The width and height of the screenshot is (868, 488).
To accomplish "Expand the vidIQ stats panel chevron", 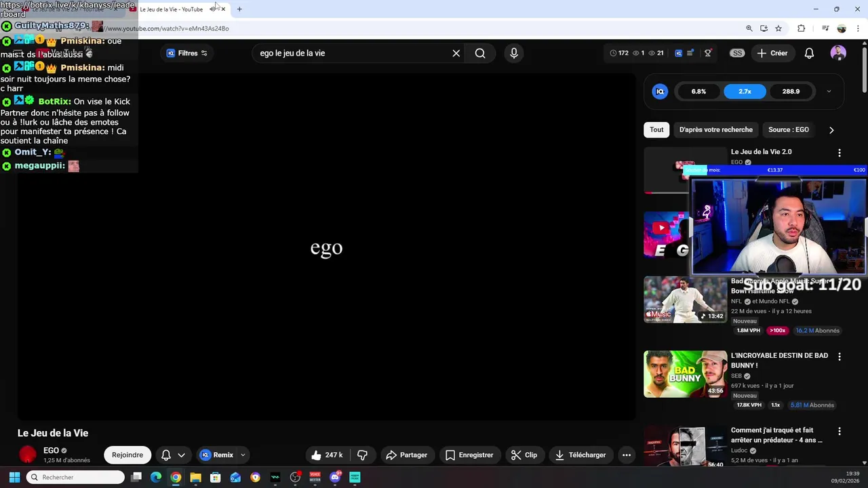I will click(x=829, y=91).
